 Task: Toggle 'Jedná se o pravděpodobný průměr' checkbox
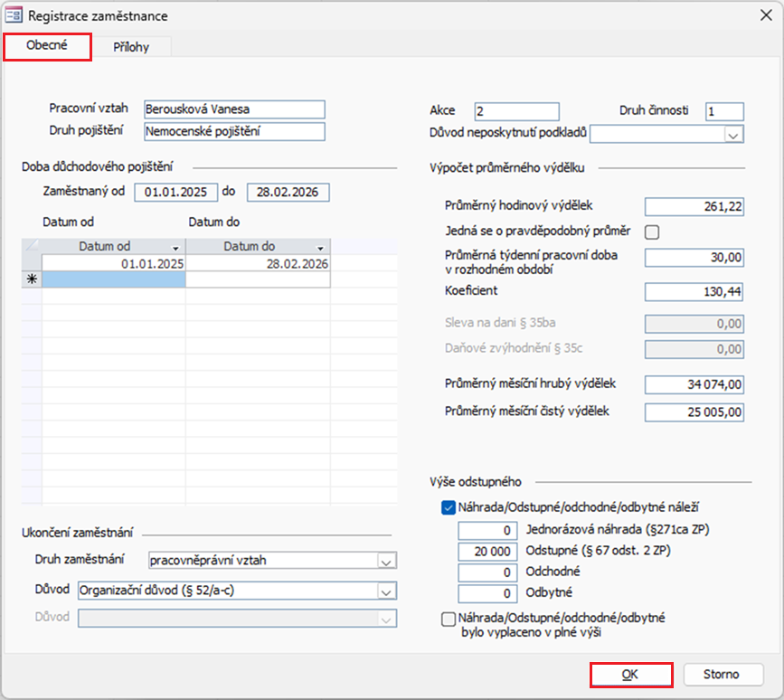pos(651,232)
